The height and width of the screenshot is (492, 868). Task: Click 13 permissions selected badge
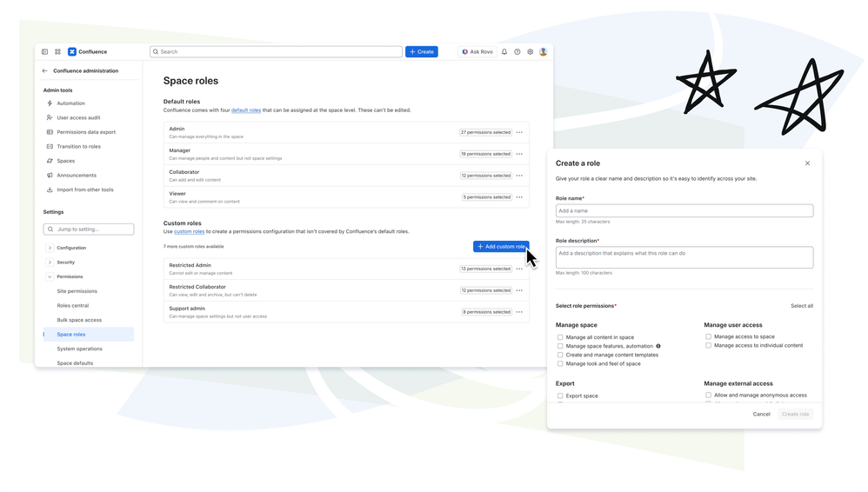coord(485,269)
